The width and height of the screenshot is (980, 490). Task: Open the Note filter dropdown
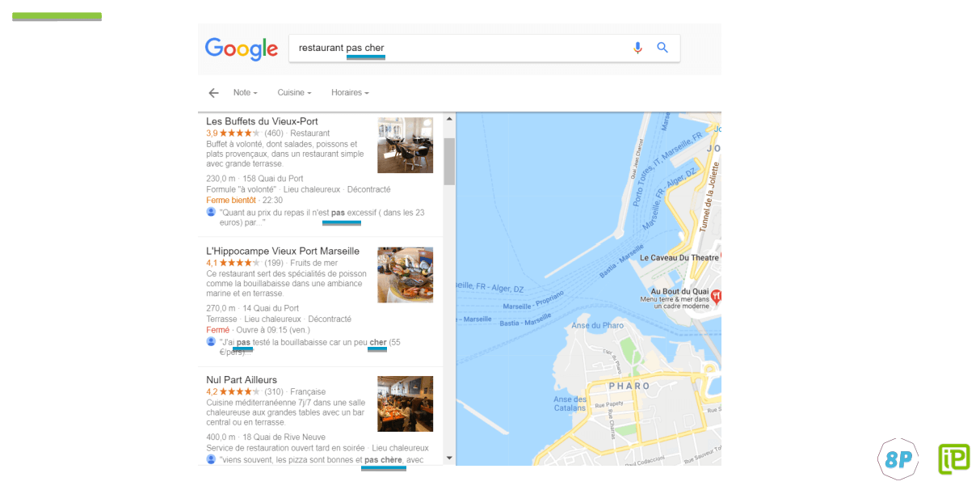245,93
